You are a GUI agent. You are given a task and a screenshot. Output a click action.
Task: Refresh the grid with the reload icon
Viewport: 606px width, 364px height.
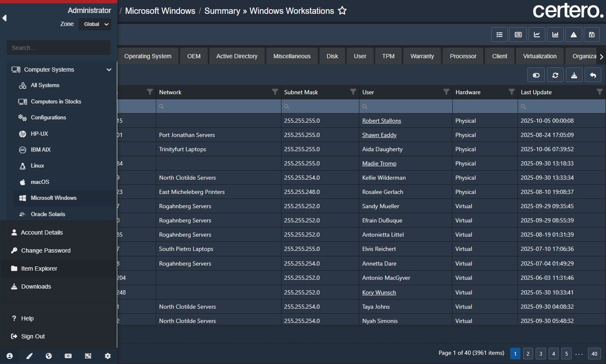coord(555,75)
